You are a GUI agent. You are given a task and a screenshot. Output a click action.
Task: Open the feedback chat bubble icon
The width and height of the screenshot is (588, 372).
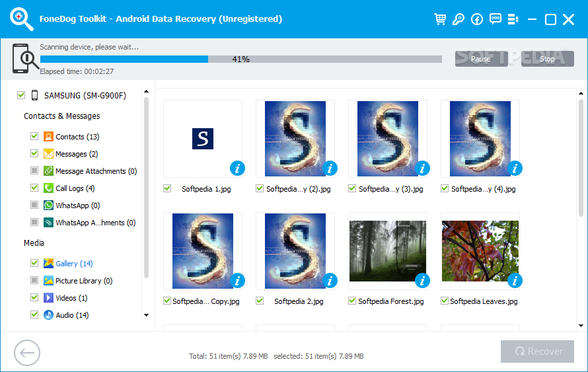pyautogui.click(x=496, y=19)
